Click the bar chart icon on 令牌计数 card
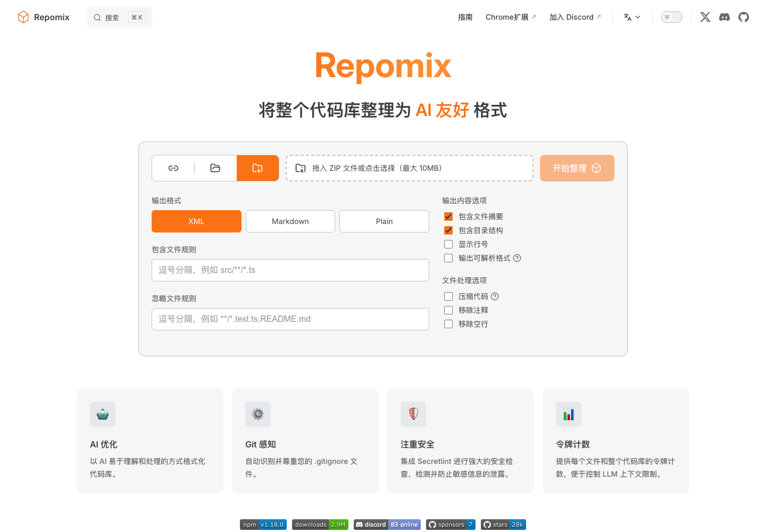This screenshot has height=532, width=766. coord(569,414)
